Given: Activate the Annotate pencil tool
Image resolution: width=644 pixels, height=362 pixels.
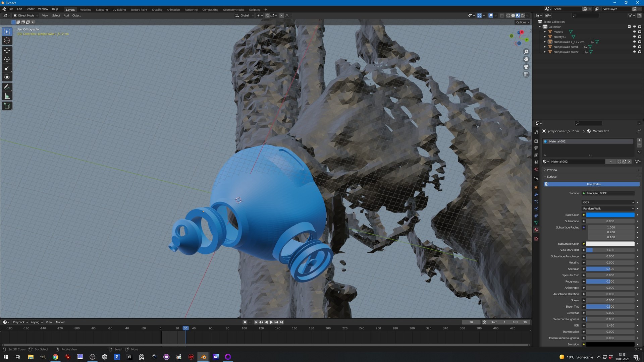Looking at the screenshot, I should point(7,87).
